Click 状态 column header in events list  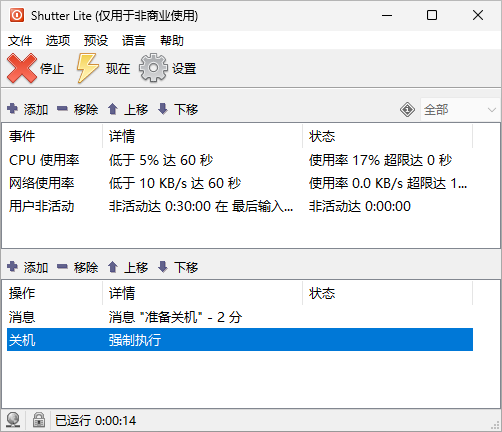[x=388, y=136]
